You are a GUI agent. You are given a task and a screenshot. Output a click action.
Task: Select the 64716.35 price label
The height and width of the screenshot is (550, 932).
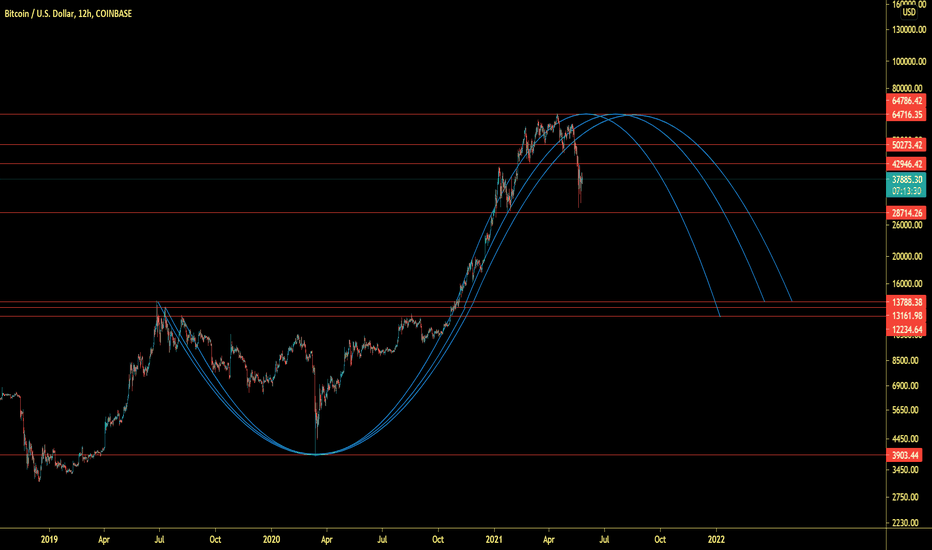pyautogui.click(x=906, y=115)
